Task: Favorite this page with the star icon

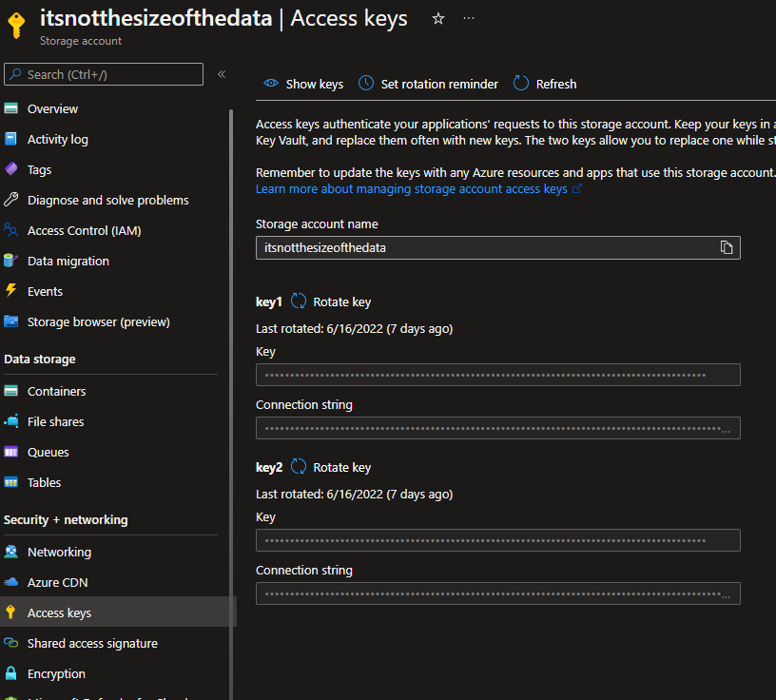Action: pos(437,19)
